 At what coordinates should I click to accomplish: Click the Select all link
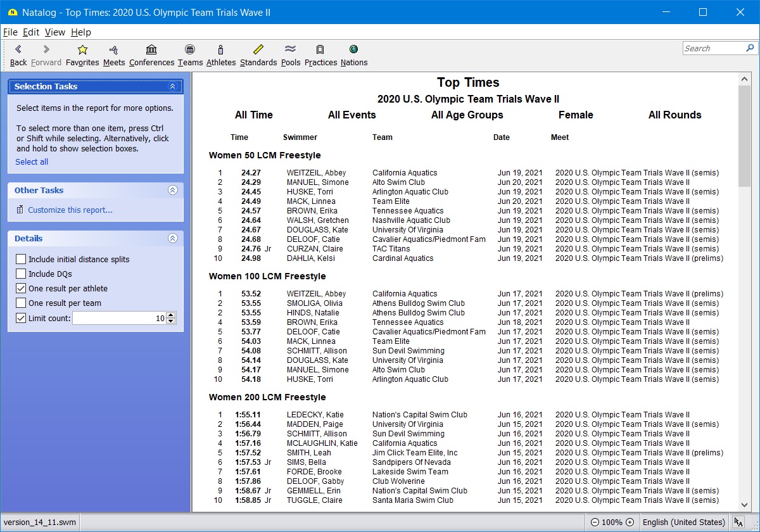pyautogui.click(x=32, y=161)
